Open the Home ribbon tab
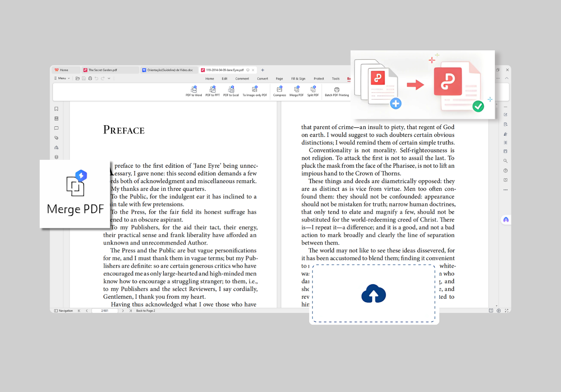Screen dimensions: 561x392 coord(210,79)
